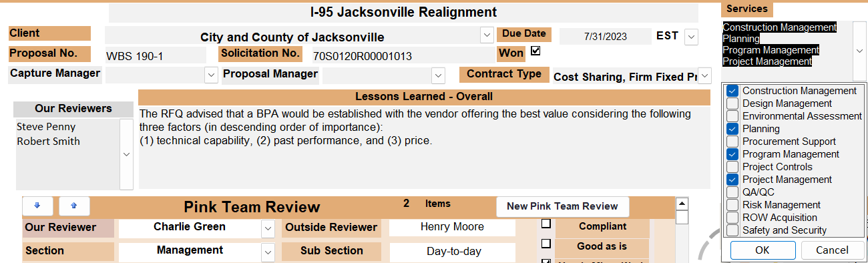Click the blue down arrow button
This screenshot has height=263, width=868.
coord(37,206)
